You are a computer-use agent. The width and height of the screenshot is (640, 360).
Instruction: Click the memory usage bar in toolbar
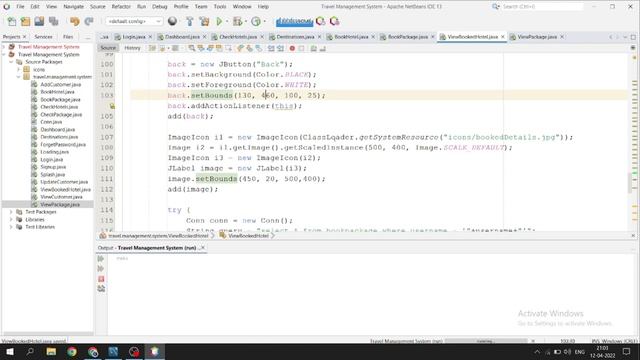(294, 21)
